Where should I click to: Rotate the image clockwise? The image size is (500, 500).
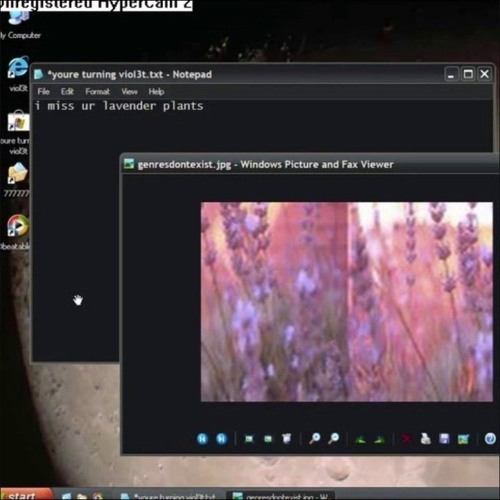[x=360, y=439]
